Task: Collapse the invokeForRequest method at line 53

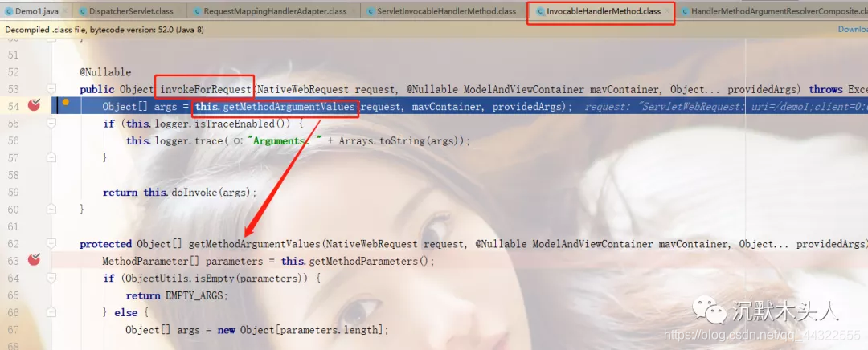Action: pyautogui.click(x=51, y=89)
